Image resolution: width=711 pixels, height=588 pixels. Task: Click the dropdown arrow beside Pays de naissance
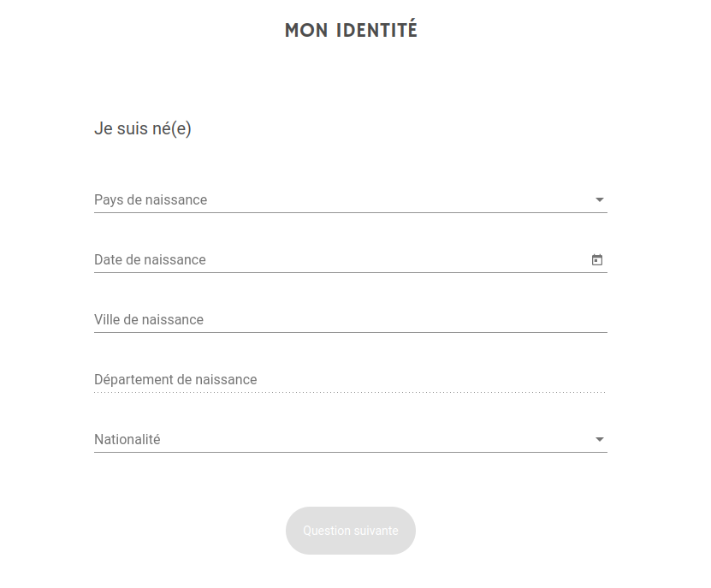[x=599, y=199]
